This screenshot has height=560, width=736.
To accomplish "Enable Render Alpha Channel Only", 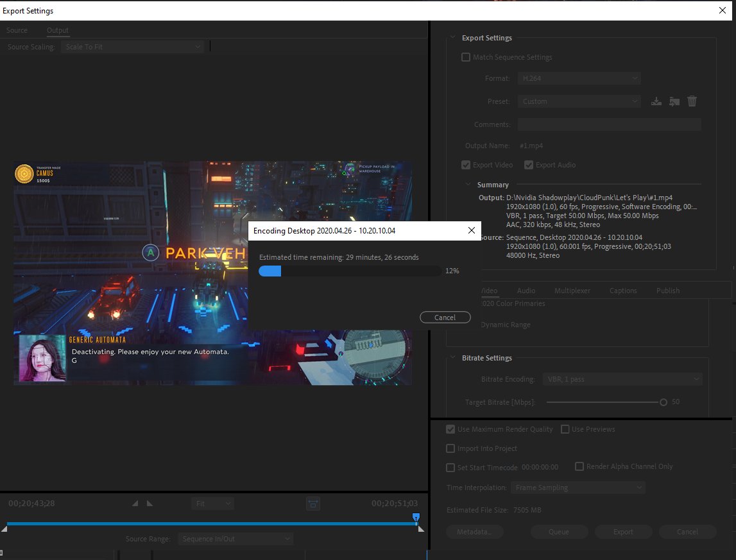I will [x=579, y=466].
